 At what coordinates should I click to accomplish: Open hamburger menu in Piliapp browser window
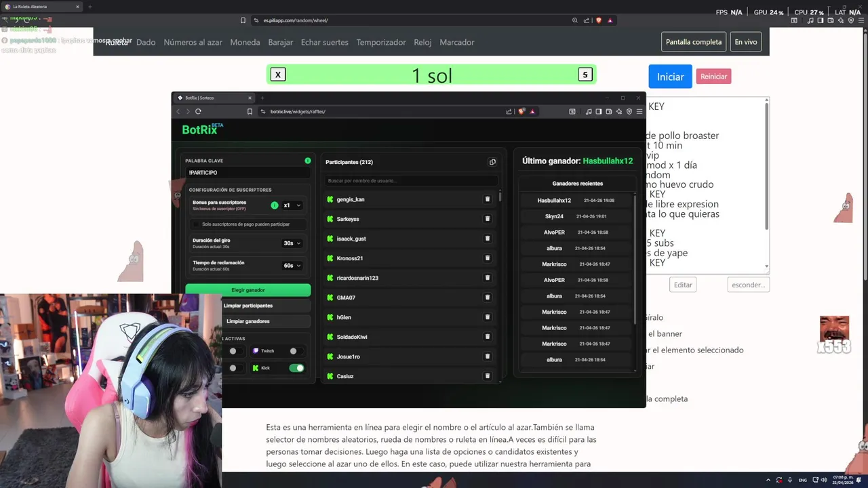point(861,20)
